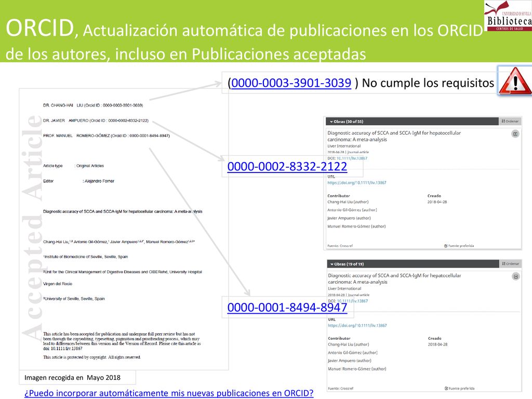Click the red warning triangle icon
This screenshot has width=532, height=399.
pos(515,81)
